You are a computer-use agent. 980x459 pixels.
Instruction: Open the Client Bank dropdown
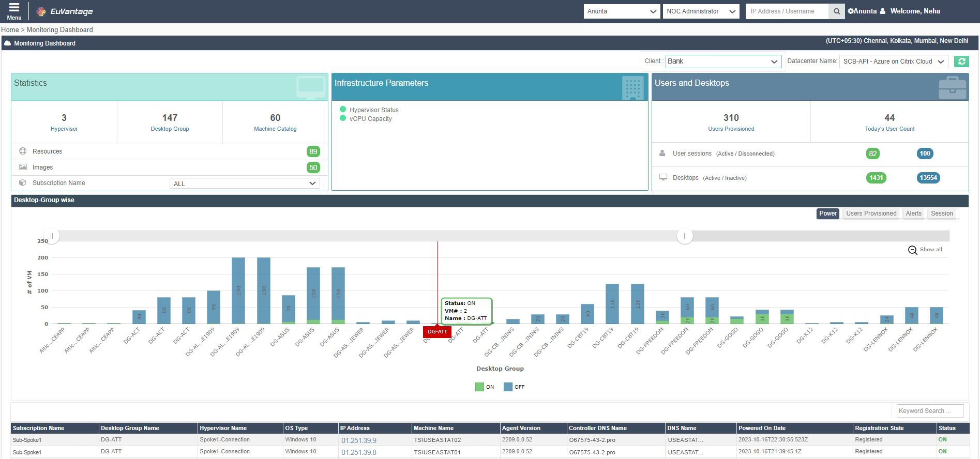click(x=722, y=62)
